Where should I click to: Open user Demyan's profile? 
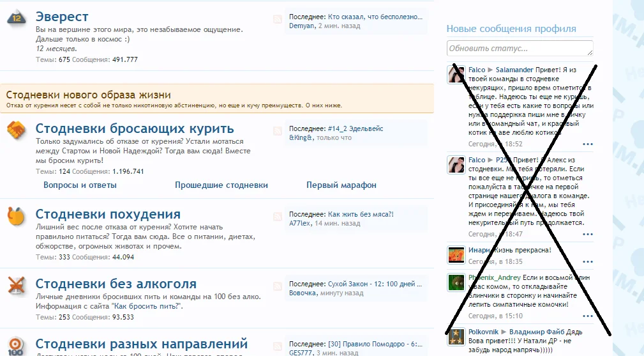coord(302,26)
